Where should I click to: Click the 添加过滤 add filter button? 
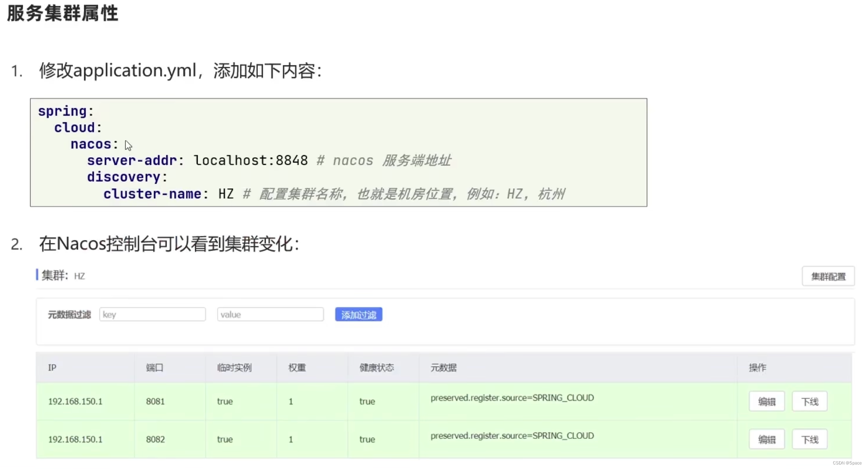click(x=359, y=315)
